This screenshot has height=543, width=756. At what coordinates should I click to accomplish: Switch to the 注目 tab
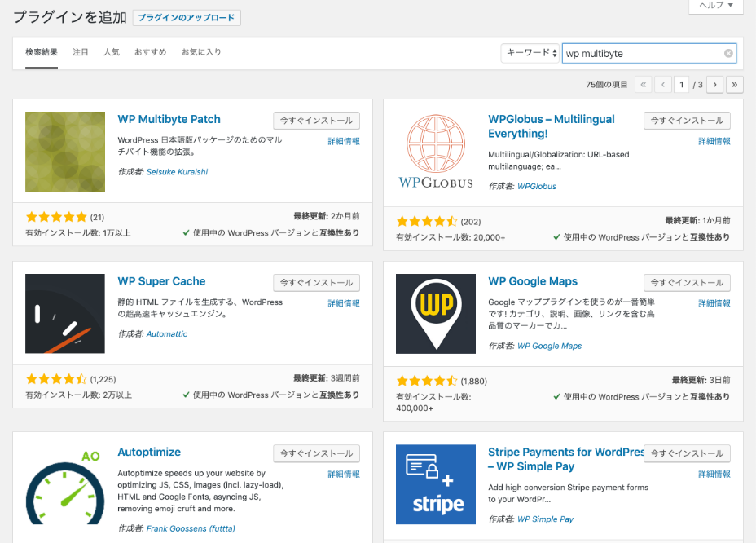pyautogui.click(x=81, y=52)
